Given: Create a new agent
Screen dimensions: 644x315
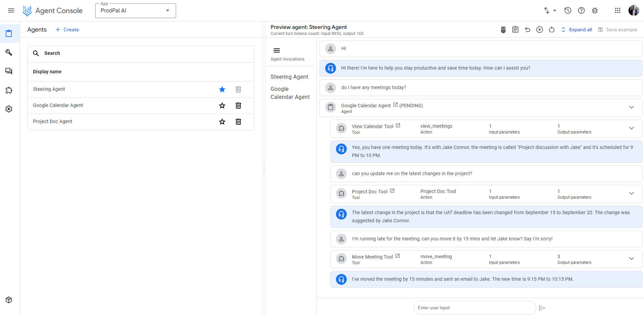Looking at the screenshot, I should pos(67,30).
